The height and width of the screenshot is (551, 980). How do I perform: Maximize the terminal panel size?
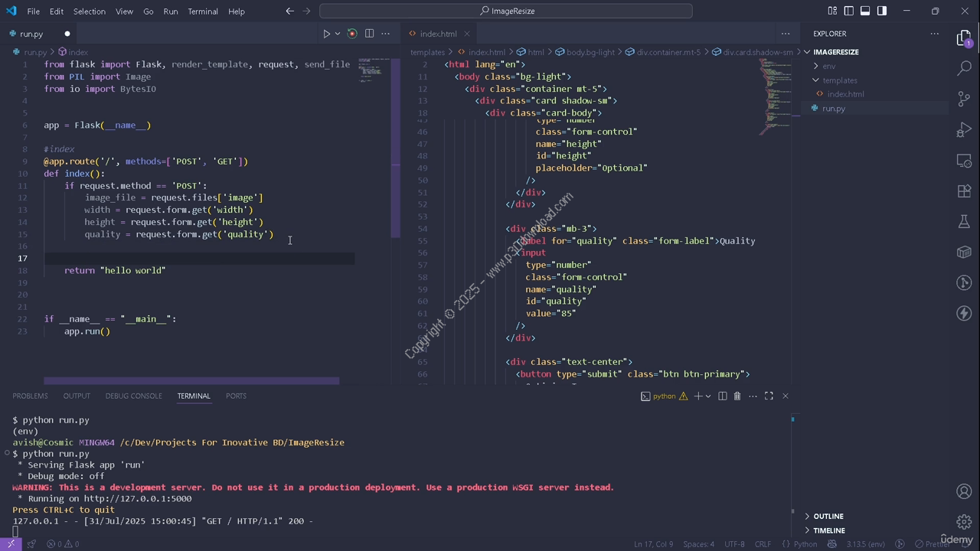point(769,396)
